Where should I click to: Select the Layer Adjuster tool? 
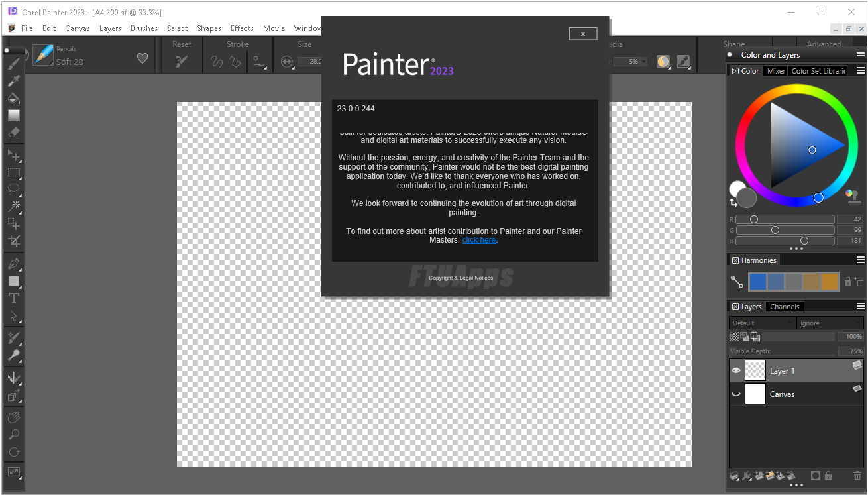click(13, 156)
